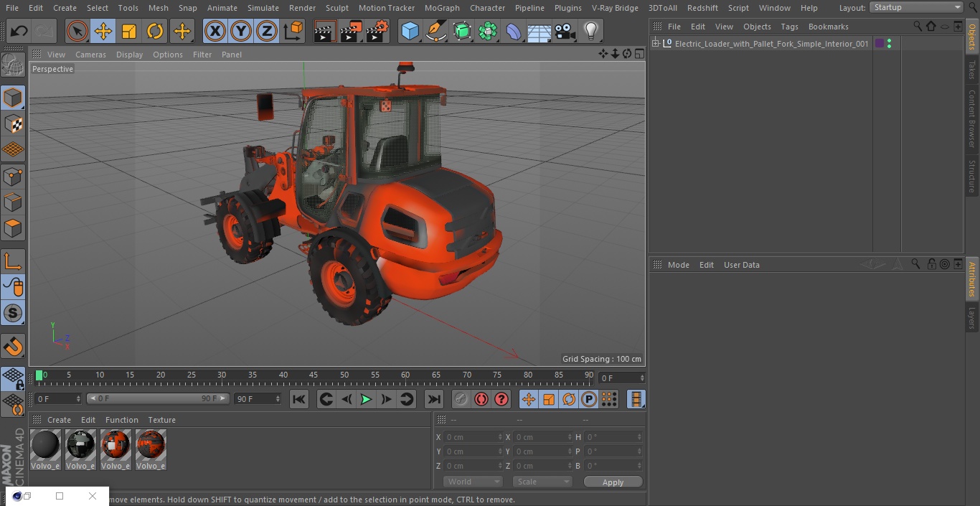Click the keyframe selection question-mark button
Viewport: 980px width, 506px height.
(501, 399)
